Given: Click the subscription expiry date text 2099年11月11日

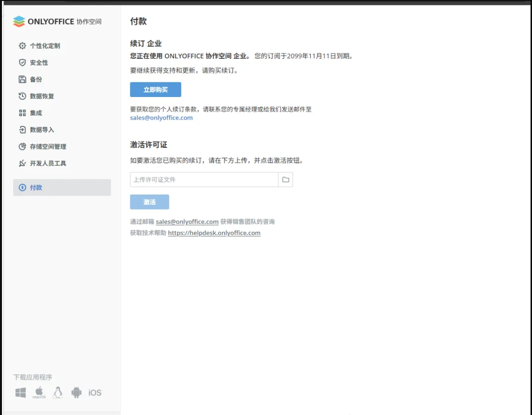Looking at the screenshot, I should (312, 56).
